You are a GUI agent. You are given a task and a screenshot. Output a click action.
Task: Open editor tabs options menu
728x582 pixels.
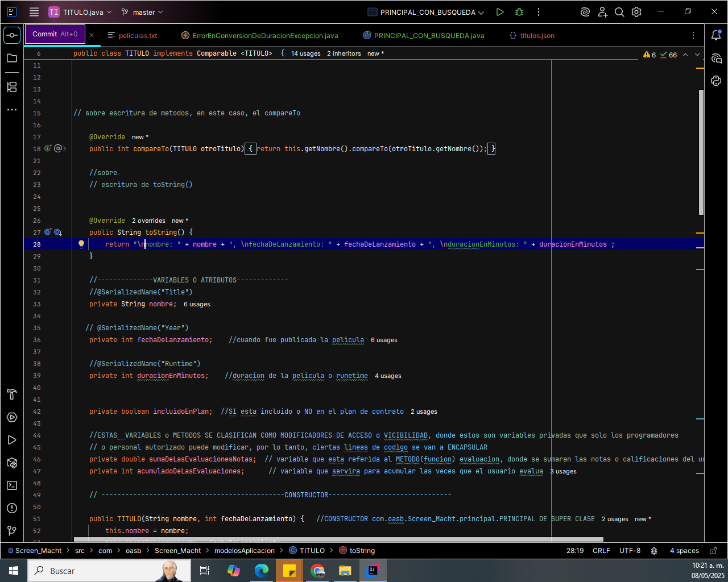click(693, 35)
